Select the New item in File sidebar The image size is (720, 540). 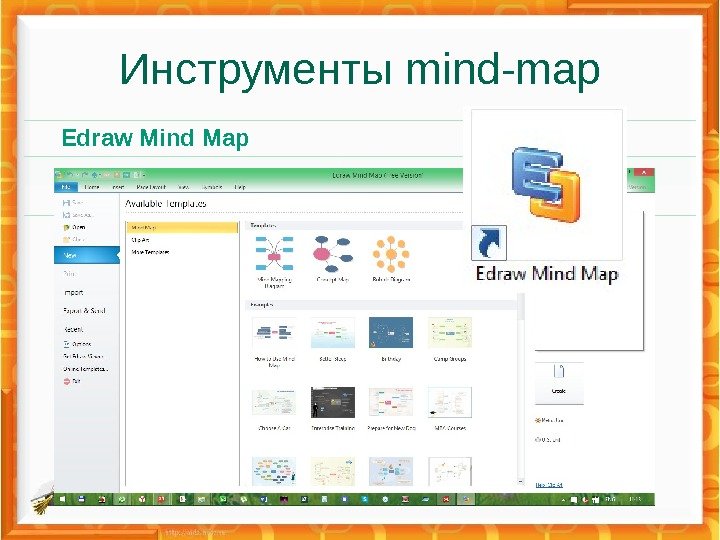tap(87, 255)
